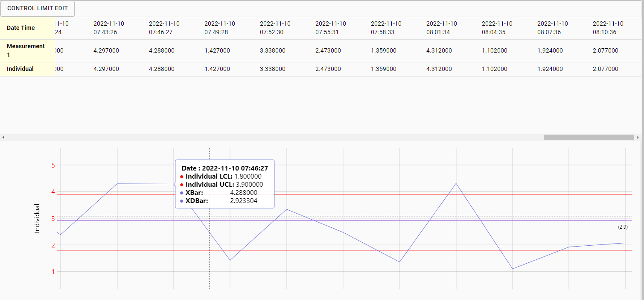The width and height of the screenshot is (644, 300).
Task: Select the Date Time row header
Action: [x=27, y=28]
